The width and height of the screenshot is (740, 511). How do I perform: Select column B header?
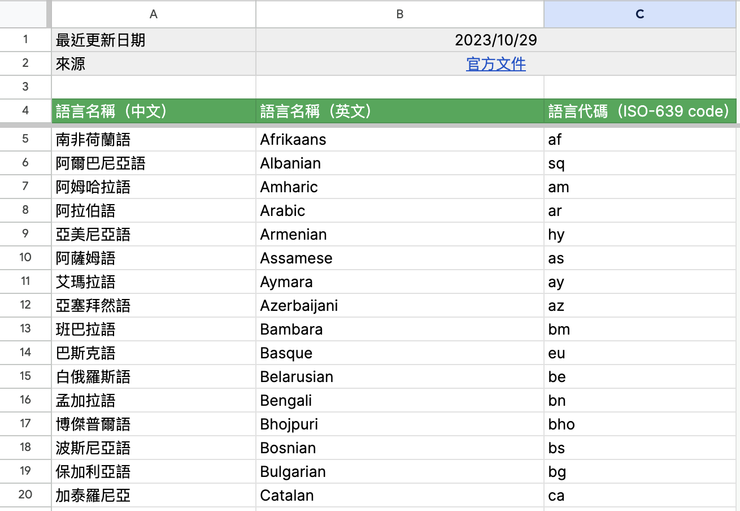point(400,14)
